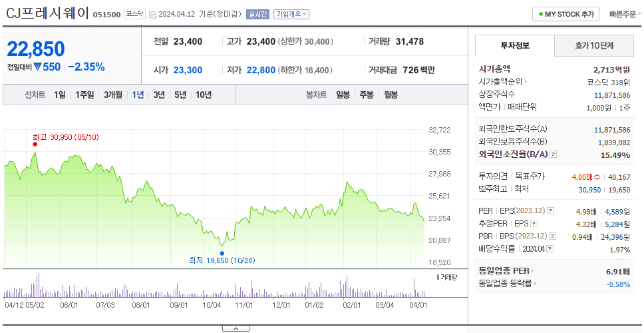Viewport: 644px width, 333px height.
Task: Click 전일 value 23,400
Action: (188, 41)
